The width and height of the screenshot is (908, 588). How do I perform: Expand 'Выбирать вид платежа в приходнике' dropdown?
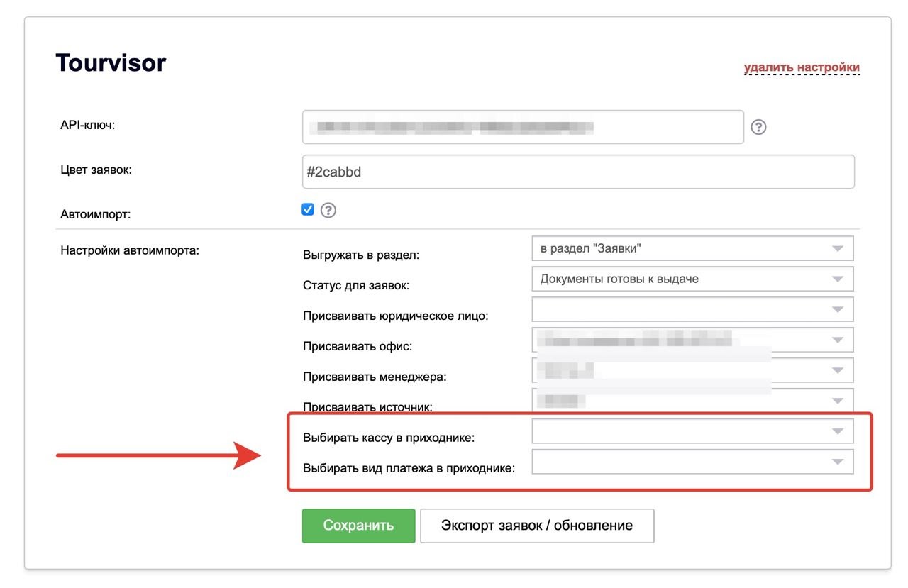tap(692, 462)
